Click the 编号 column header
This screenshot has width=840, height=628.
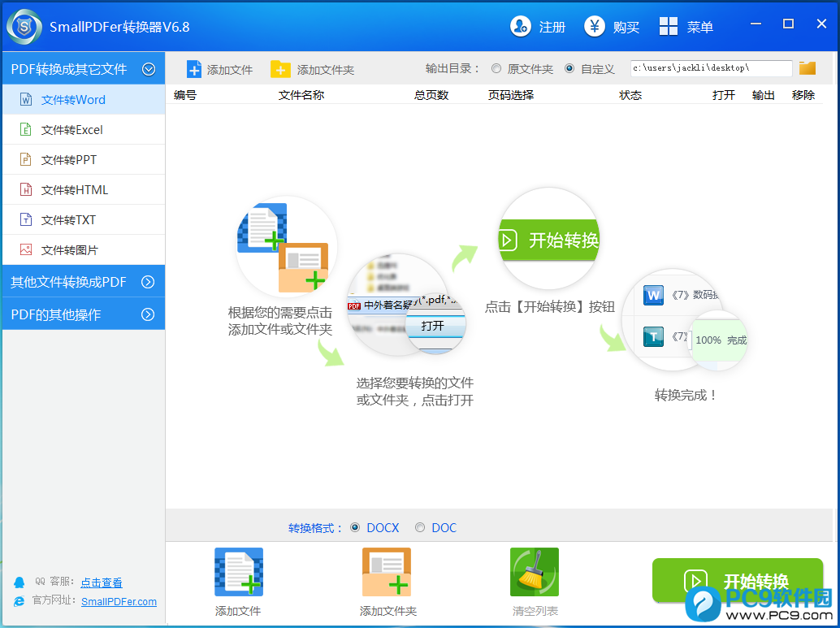[x=185, y=95]
